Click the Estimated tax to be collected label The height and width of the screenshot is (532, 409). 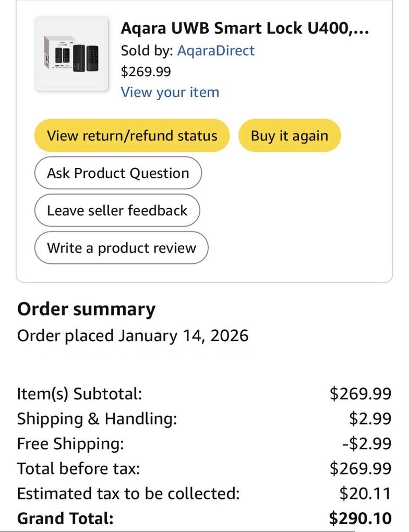(128, 493)
